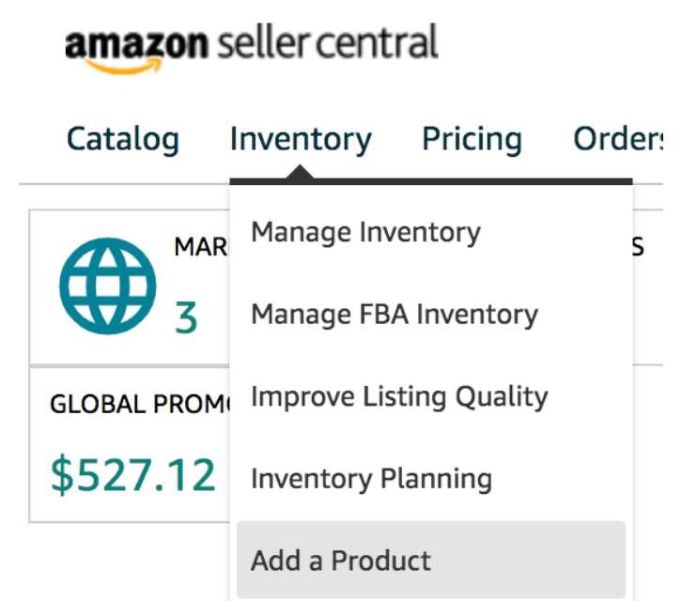Click the dark bar atop the dropdown
This screenshot has width=682, height=616.
431,181
